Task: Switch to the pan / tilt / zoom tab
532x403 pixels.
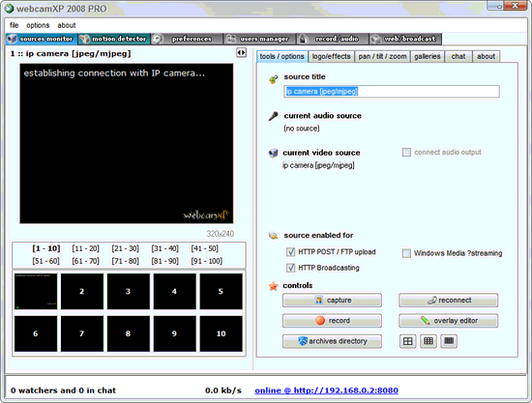Action: 382,57
